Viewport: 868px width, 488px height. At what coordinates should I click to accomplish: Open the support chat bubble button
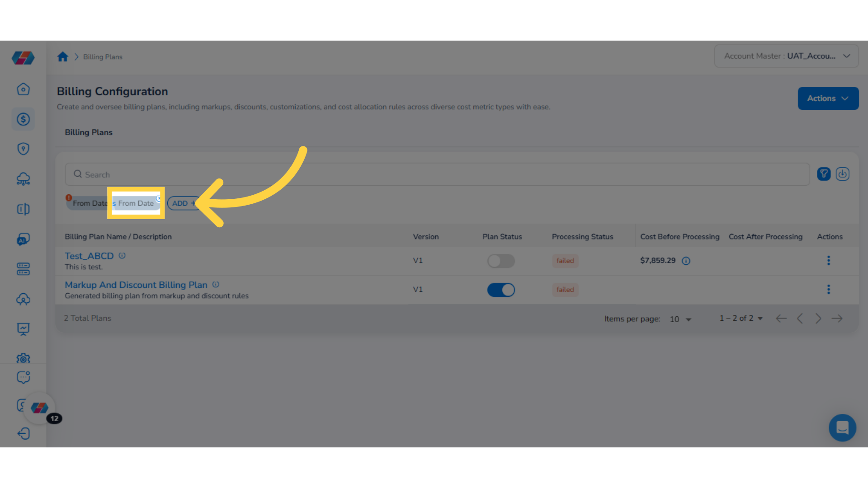pyautogui.click(x=842, y=427)
